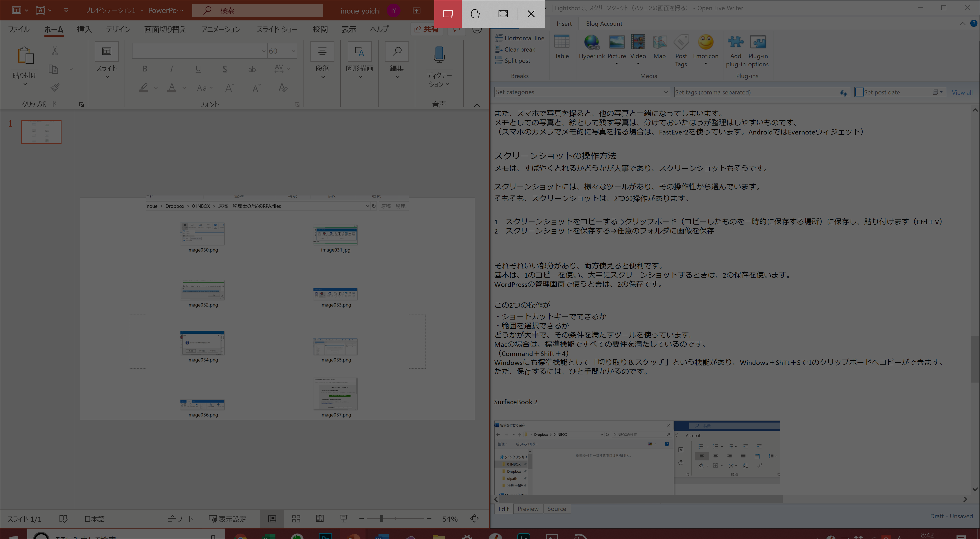Click Post Tags icon in Open Live Writer
The width and height of the screenshot is (980, 539).
pyautogui.click(x=681, y=51)
